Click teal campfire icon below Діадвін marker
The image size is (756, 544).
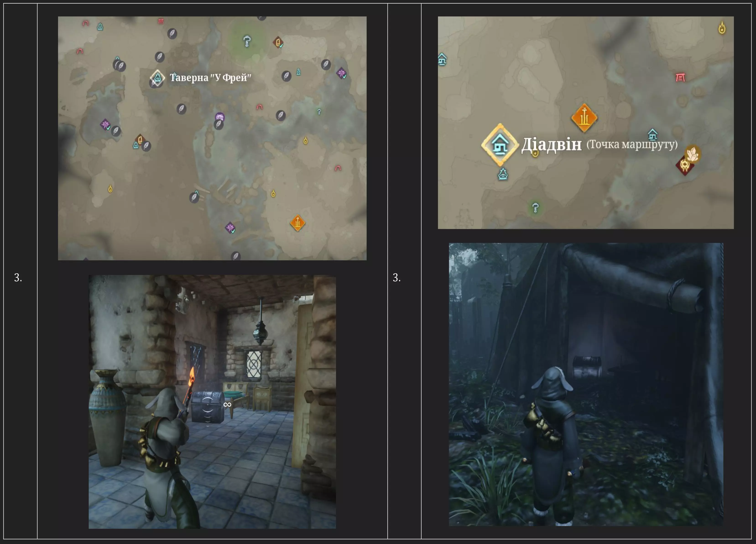(x=503, y=174)
